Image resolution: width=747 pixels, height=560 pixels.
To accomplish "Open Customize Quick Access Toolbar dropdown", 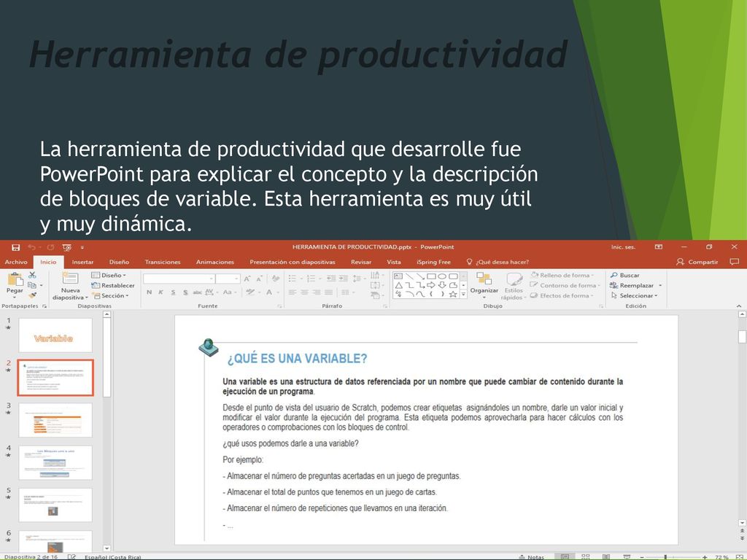I will coord(82,247).
